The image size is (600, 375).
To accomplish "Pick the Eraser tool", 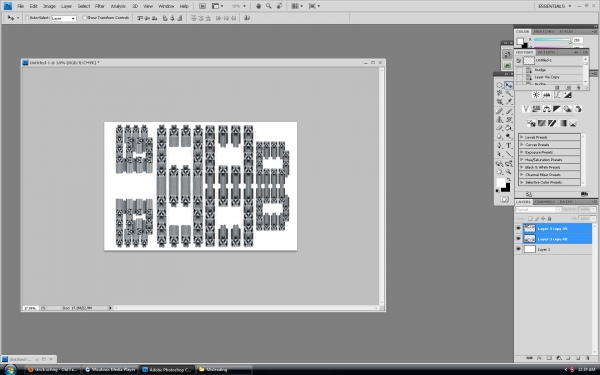I will (x=500, y=128).
